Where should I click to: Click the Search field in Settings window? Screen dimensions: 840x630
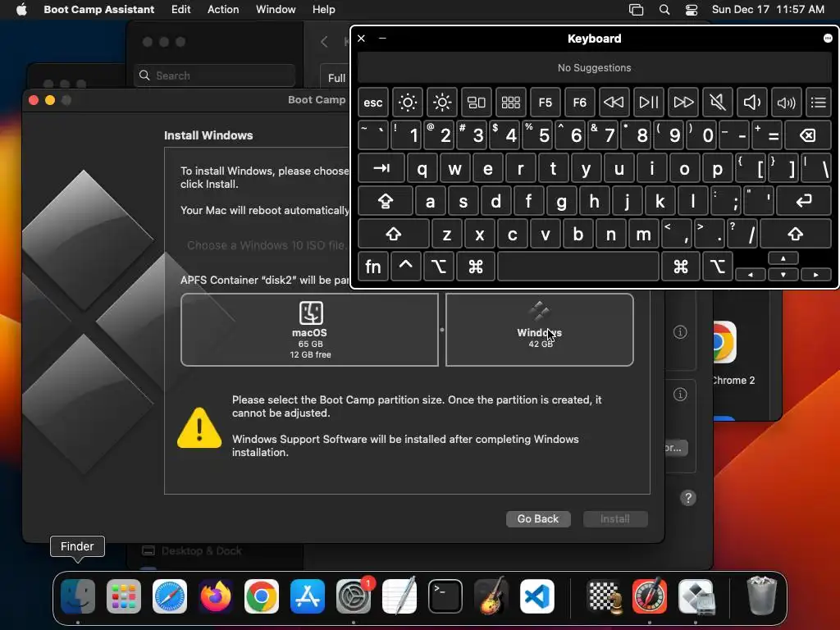[214, 75]
